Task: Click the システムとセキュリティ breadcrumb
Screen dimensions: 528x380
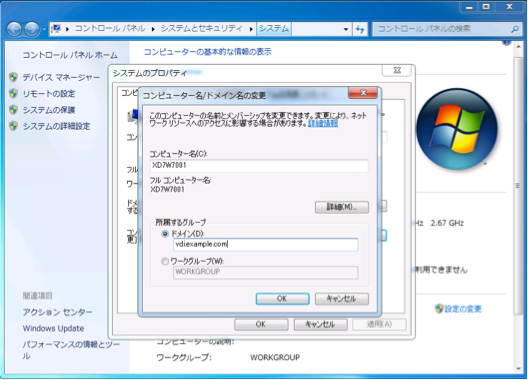Action: click(201, 29)
